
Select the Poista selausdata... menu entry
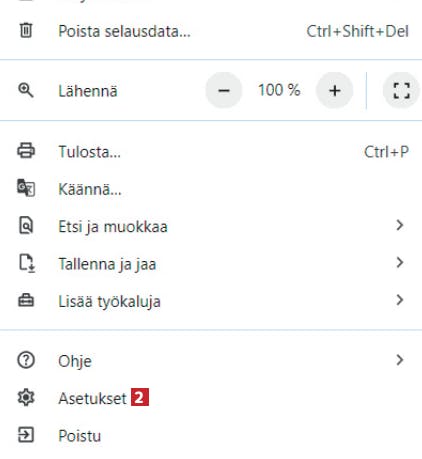(x=211, y=31)
